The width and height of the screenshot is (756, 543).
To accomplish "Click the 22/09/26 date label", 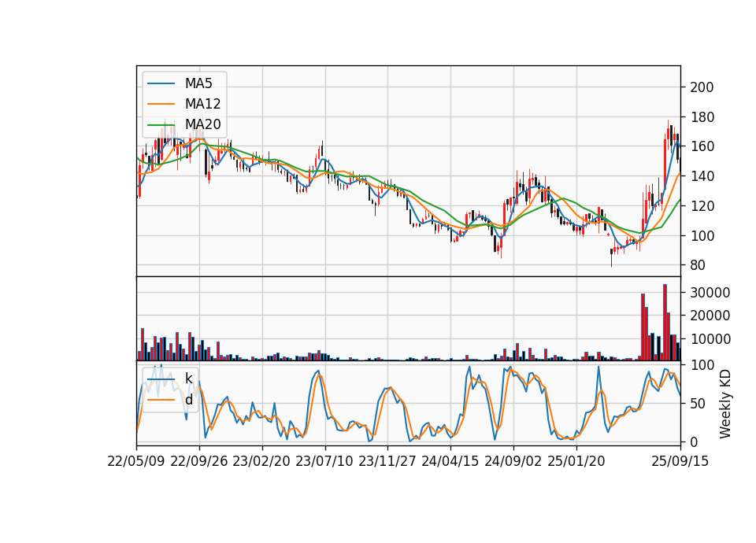I will click(x=199, y=461).
